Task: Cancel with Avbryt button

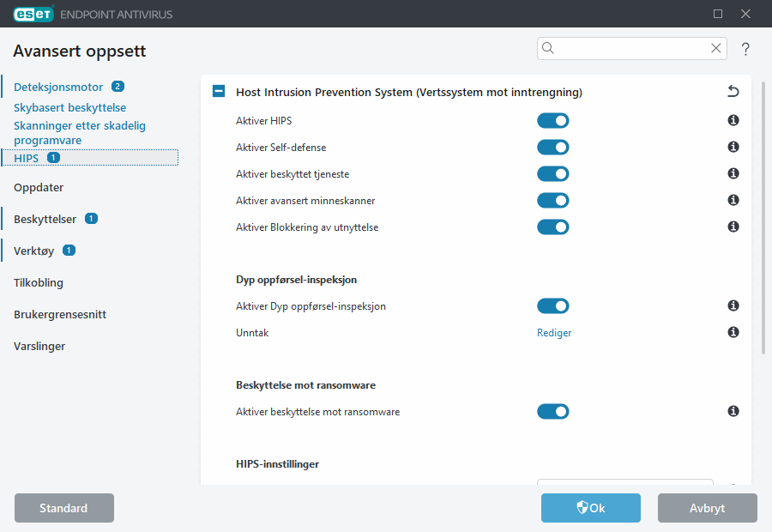Action: tap(708, 508)
